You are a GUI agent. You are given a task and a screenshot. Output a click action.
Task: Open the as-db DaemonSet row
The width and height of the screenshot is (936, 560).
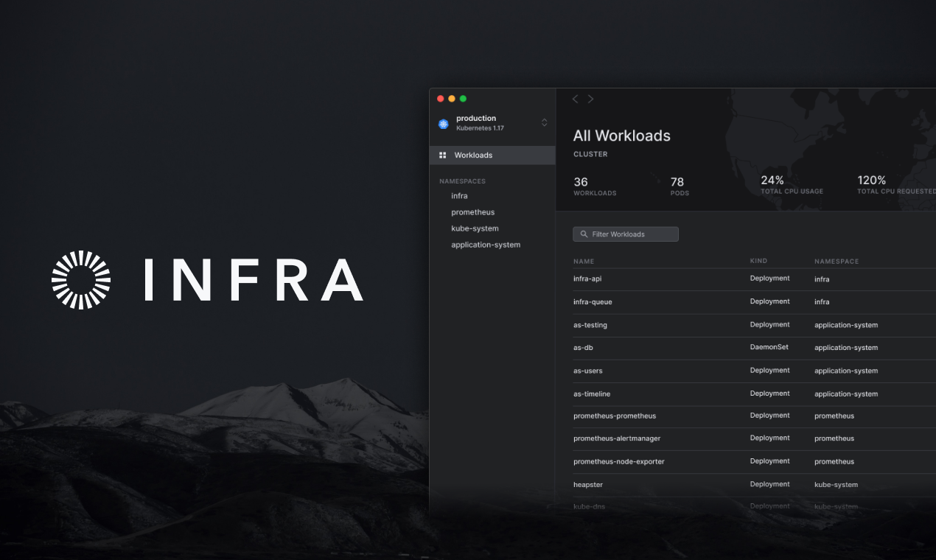tap(663, 347)
